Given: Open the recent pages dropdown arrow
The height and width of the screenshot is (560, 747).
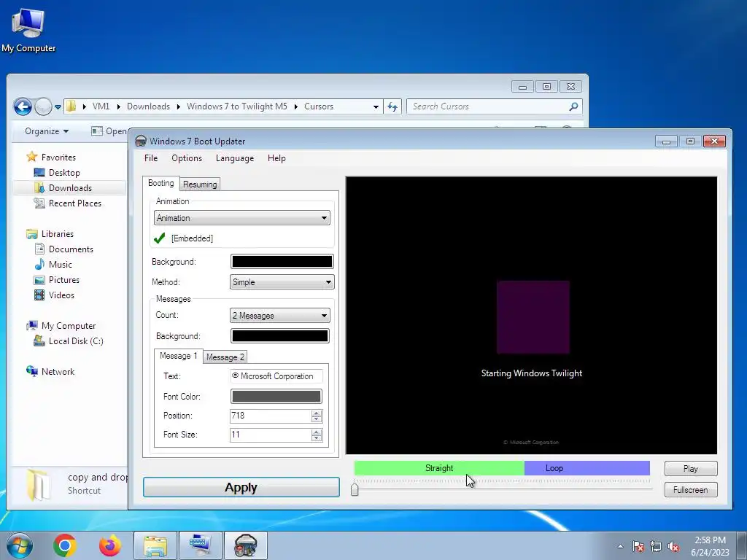Looking at the screenshot, I should click(x=58, y=106).
